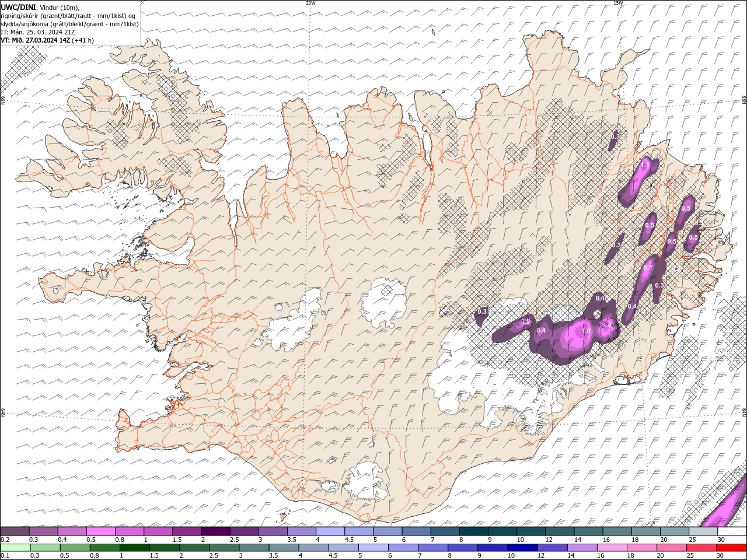747x560 pixels.
Task: Click the deep navy 10 swatch in lower legend
Action: 522,547
